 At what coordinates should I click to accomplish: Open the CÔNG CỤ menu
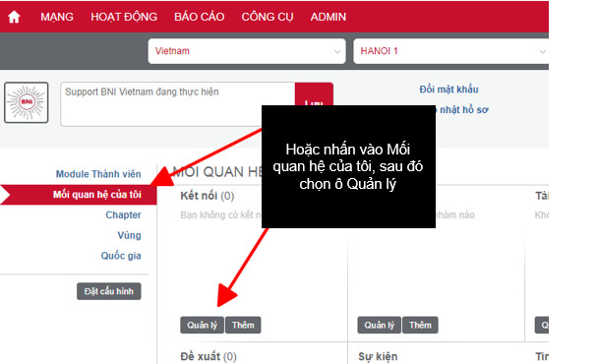(x=268, y=17)
